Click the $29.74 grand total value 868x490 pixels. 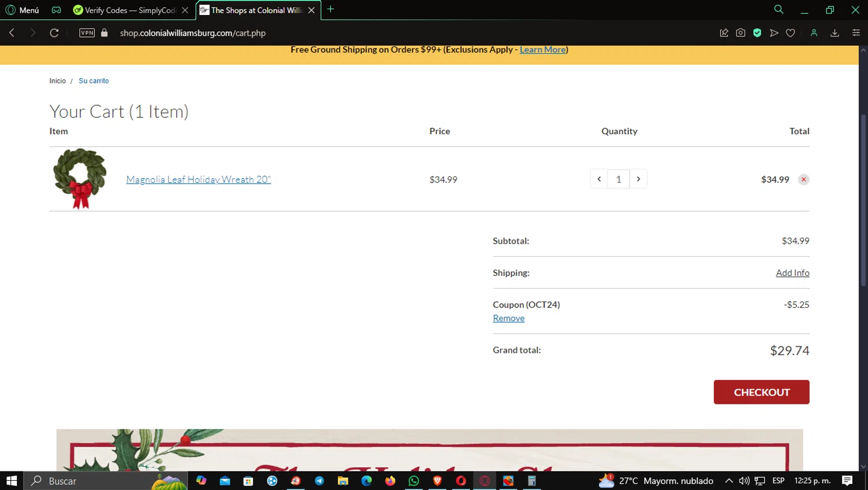[x=790, y=351]
